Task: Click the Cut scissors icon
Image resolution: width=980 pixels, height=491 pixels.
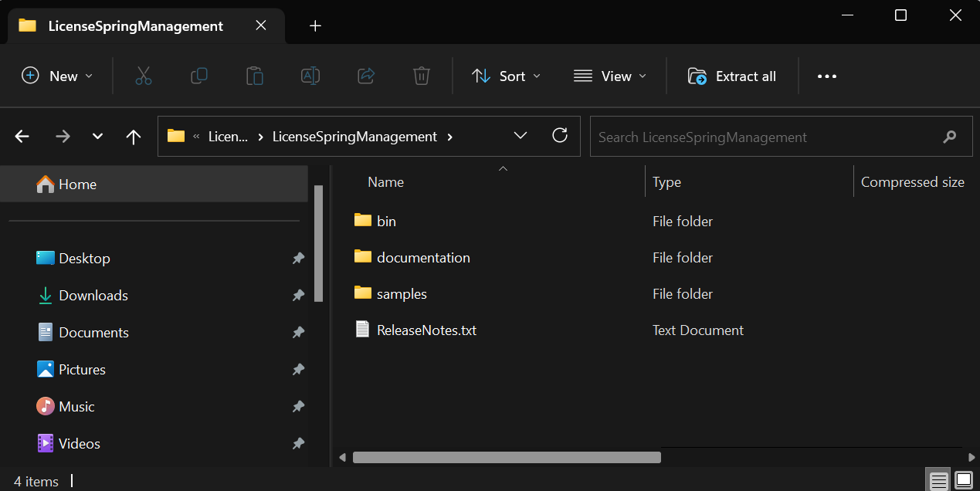Action: [143, 76]
